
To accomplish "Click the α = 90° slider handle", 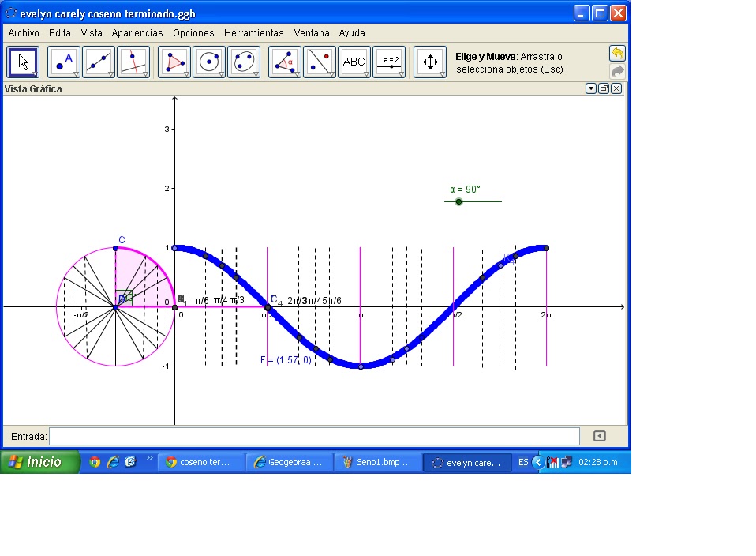I will [x=459, y=201].
